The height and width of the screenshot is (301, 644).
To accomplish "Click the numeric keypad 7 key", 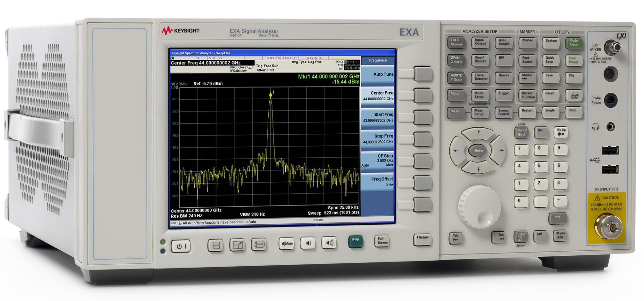I will 521,150.
